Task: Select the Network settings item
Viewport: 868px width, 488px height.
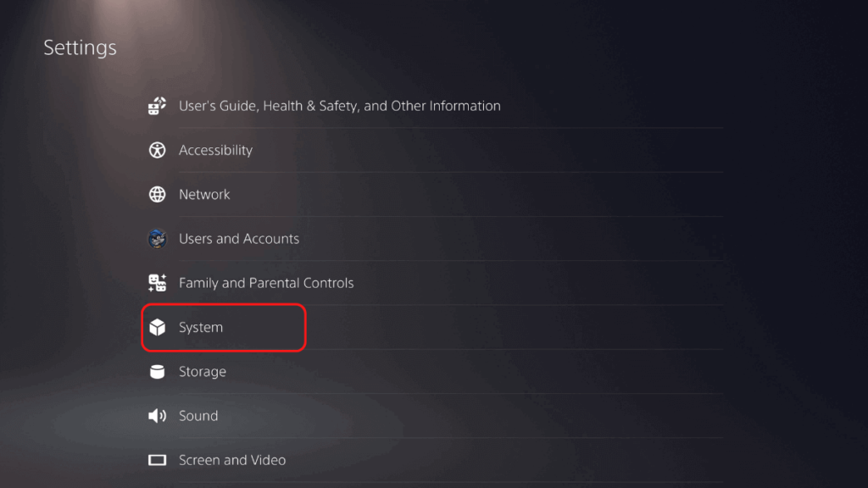Action: tap(435, 194)
